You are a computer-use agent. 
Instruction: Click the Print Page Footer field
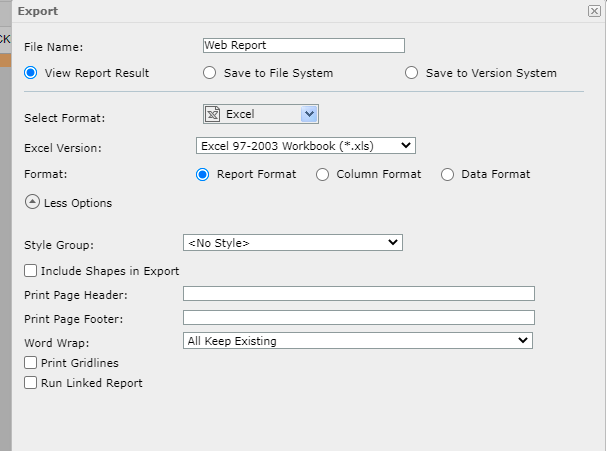[x=359, y=317]
